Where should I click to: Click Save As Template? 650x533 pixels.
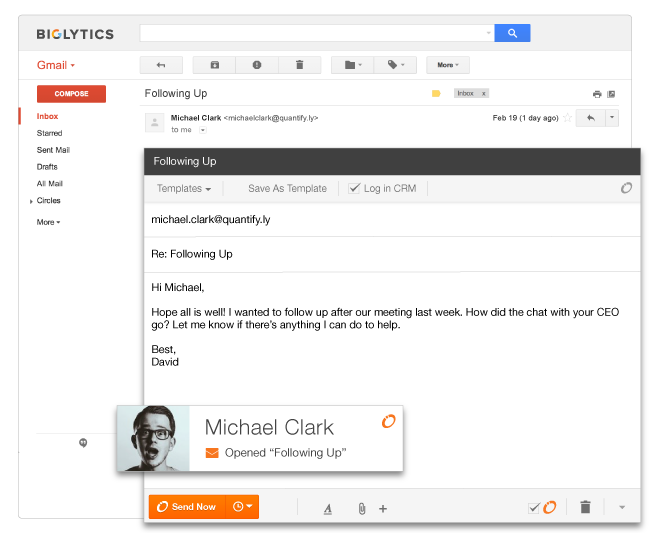287,189
